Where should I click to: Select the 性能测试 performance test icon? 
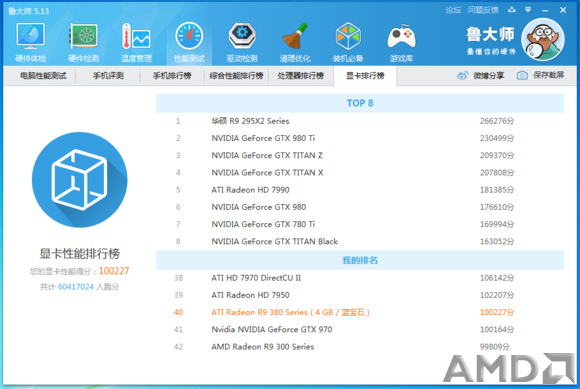click(189, 36)
